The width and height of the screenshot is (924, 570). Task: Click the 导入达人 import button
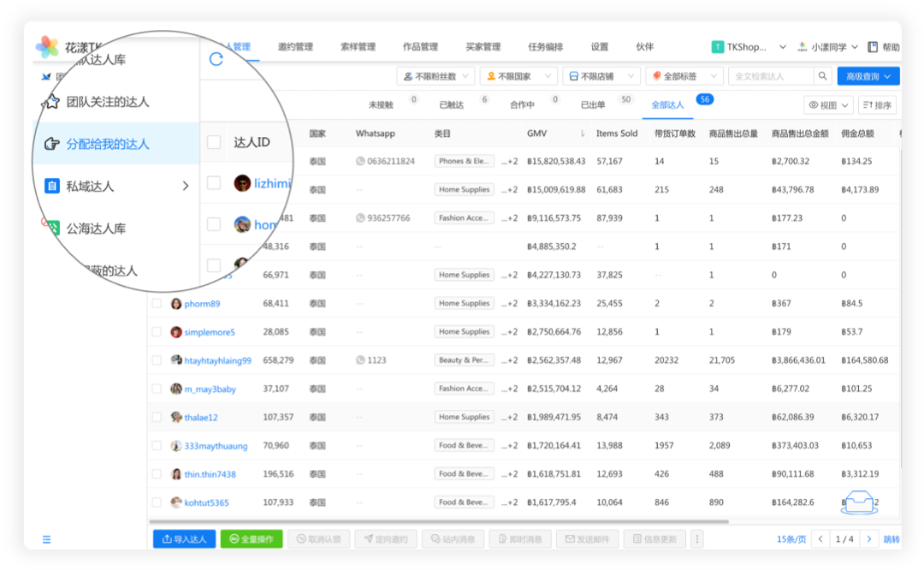(x=184, y=539)
